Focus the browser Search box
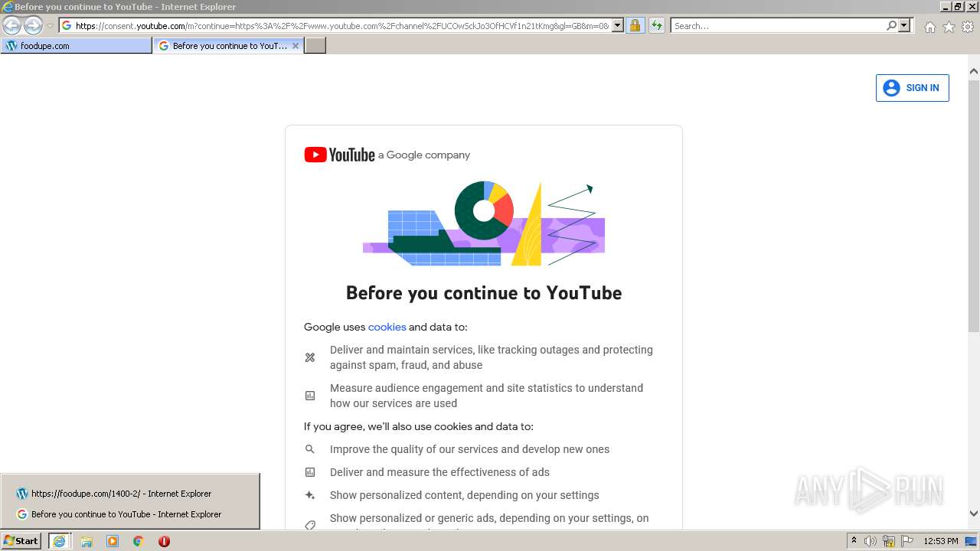Viewport: 980px width, 551px height. coord(777,25)
